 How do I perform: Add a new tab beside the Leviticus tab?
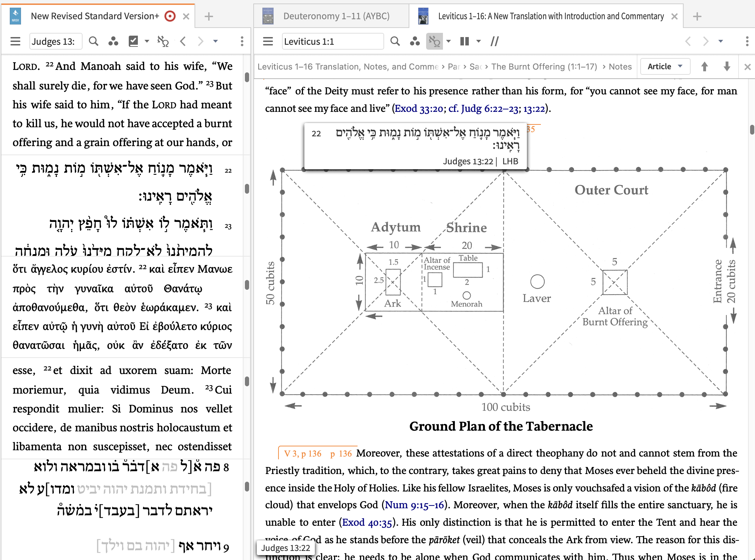pyautogui.click(x=697, y=16)
